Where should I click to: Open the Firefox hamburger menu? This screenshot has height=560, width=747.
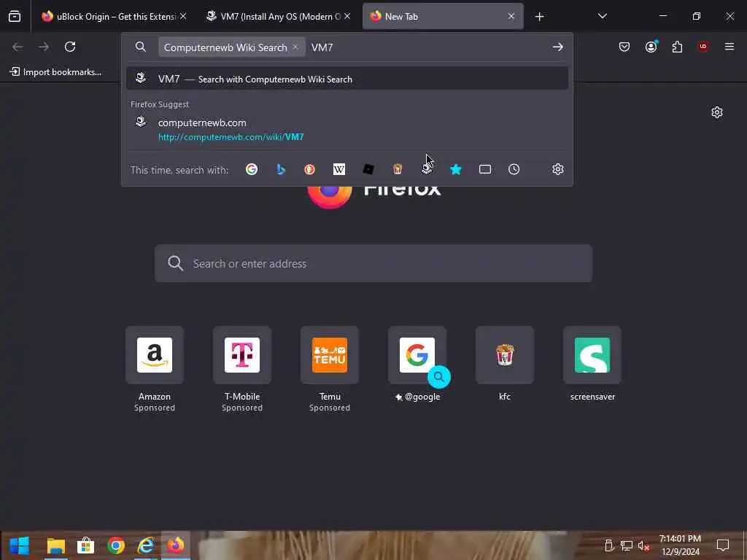(x=729, y=47)
